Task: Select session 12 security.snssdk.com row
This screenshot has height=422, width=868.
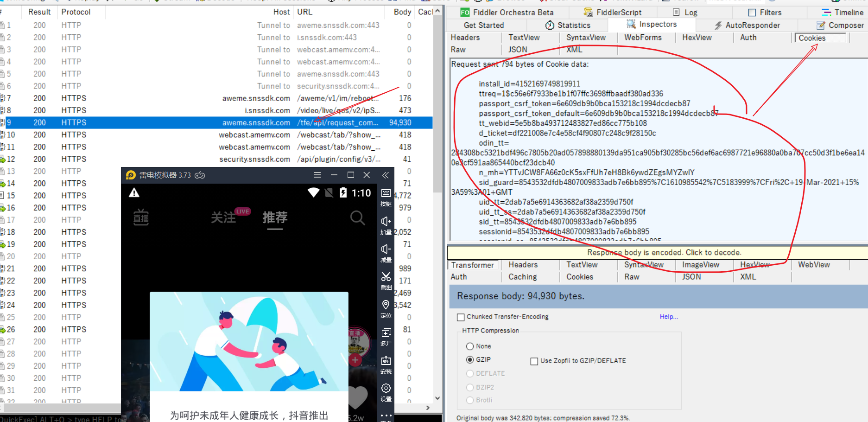Action: [216, 159]
